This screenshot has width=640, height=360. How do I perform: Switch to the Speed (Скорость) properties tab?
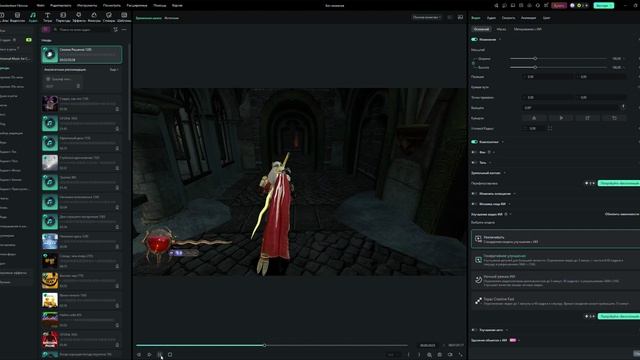[x=508, y=18]
